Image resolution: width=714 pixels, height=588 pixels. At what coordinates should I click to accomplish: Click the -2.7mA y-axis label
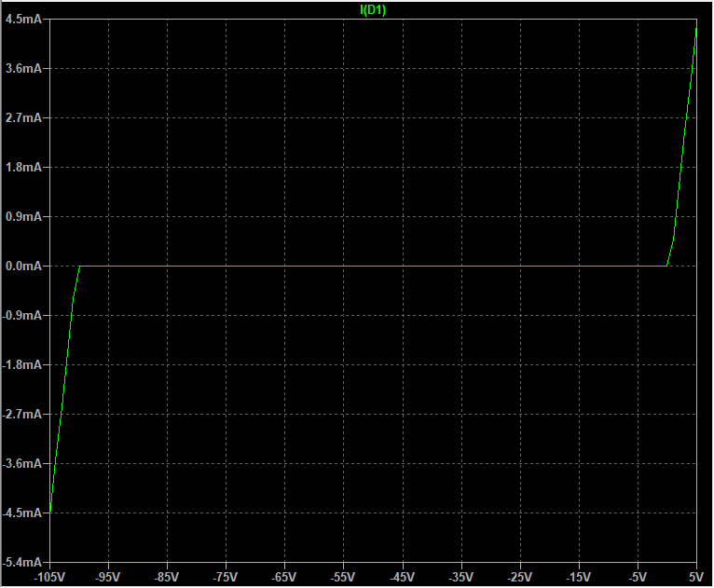coord(21,414)
